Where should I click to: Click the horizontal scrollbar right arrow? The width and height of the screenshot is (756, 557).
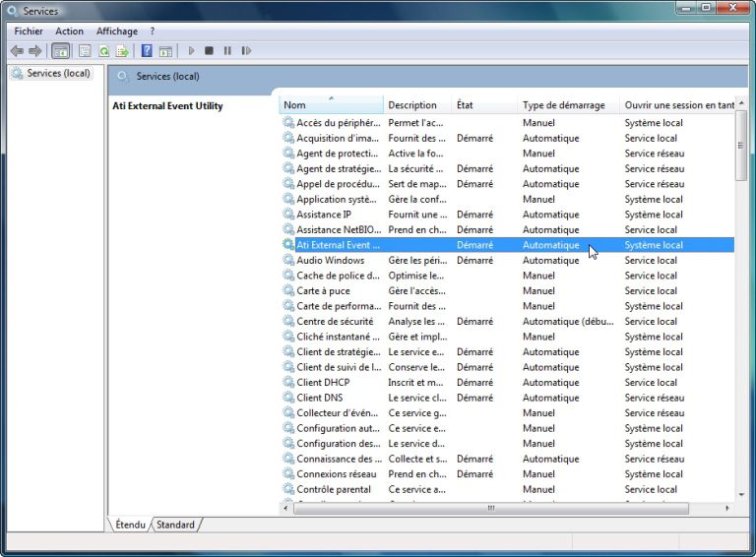(727, 508)
